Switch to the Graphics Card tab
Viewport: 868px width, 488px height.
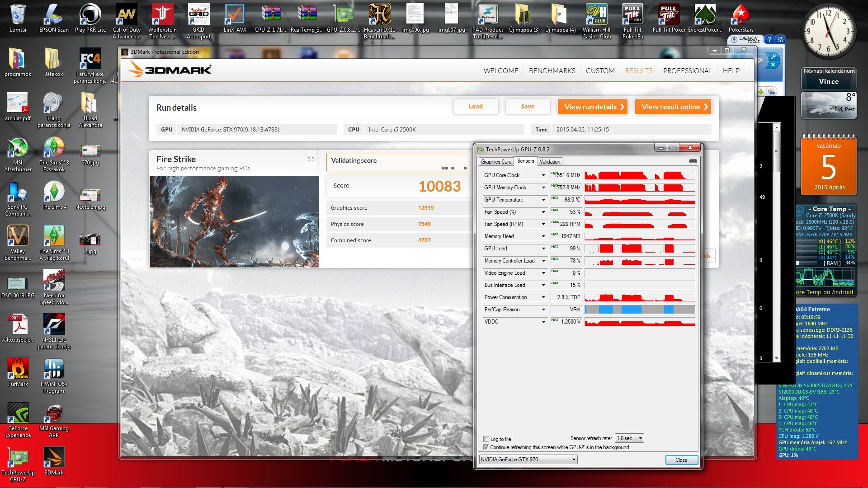496,162
